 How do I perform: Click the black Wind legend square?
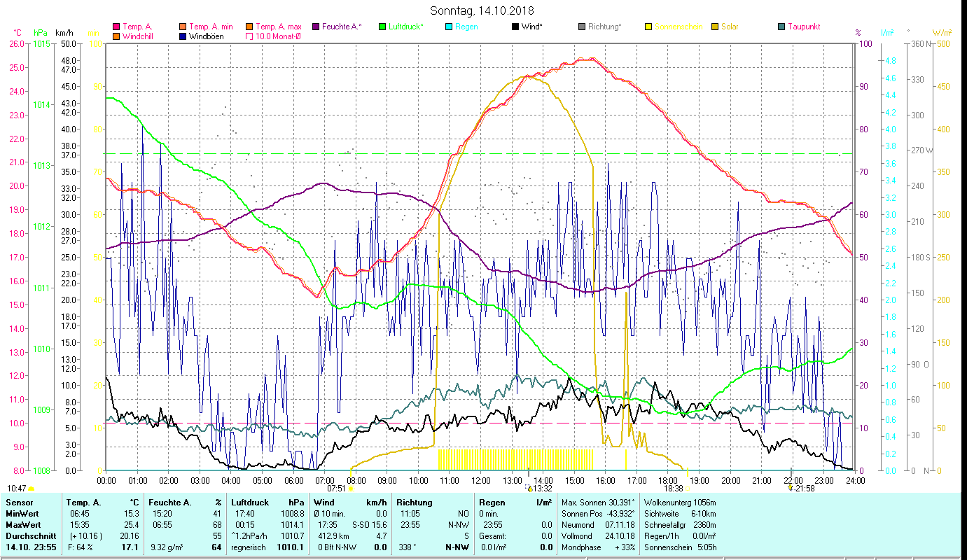[x=515, y=27]
